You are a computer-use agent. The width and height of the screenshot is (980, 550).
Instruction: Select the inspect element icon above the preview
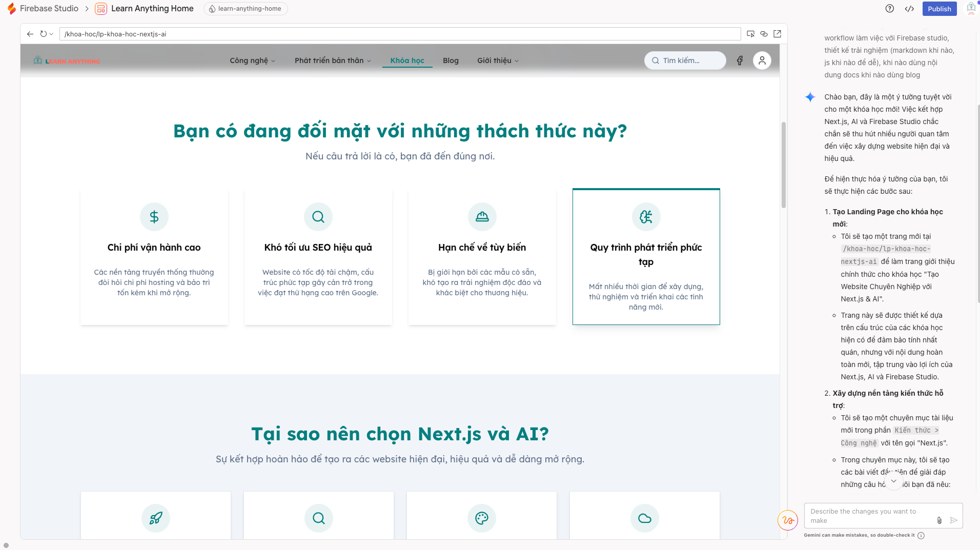(x=750, y=33)
